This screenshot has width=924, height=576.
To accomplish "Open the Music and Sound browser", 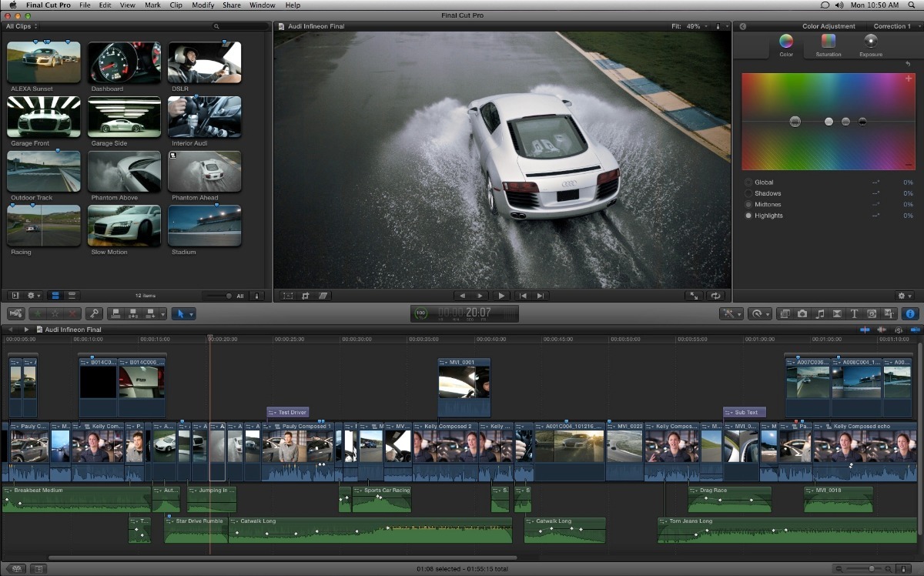I will click(x=819, y=314).
